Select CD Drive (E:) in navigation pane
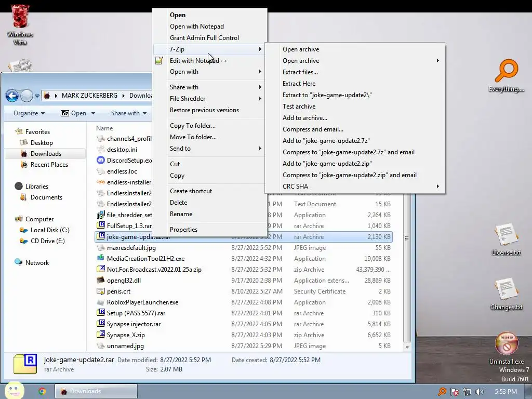532x399 pixels. tap(47, 241)
